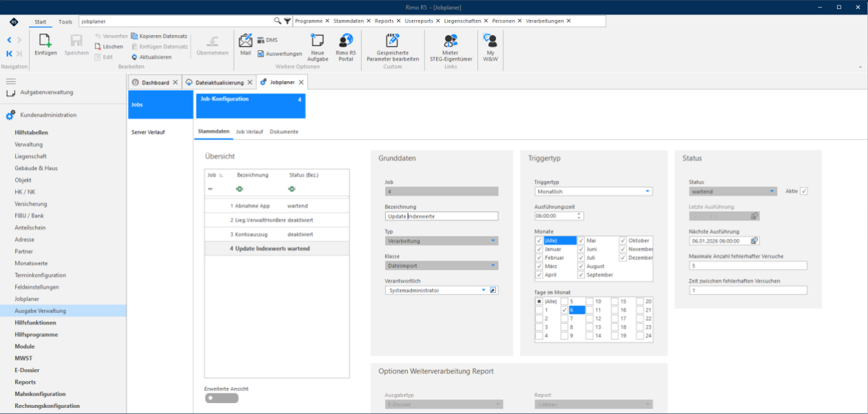Click the Maximale Anzahl fehlerhafter Versuche field

tap(748, 265)
